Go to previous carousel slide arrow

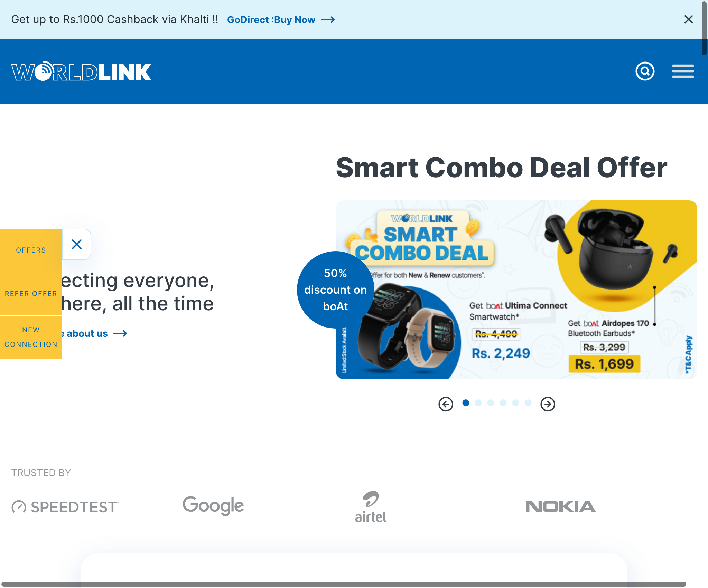446,404
